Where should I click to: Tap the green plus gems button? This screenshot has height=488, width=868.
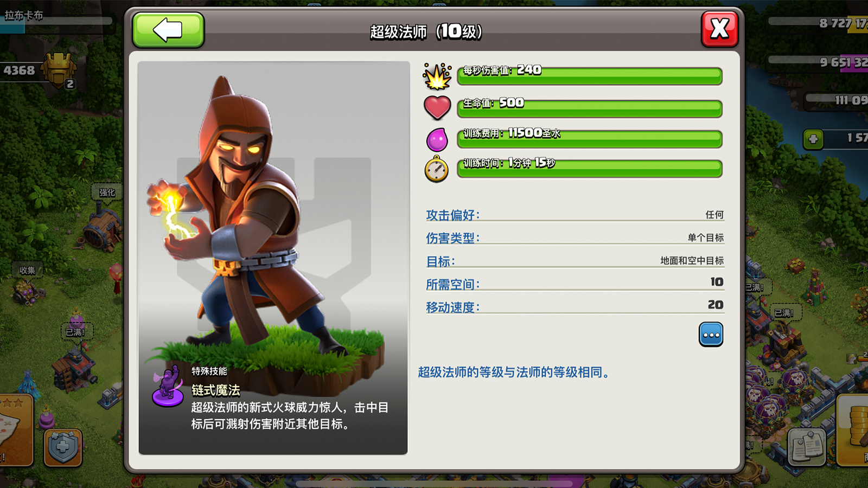click(x=813, y=139)
